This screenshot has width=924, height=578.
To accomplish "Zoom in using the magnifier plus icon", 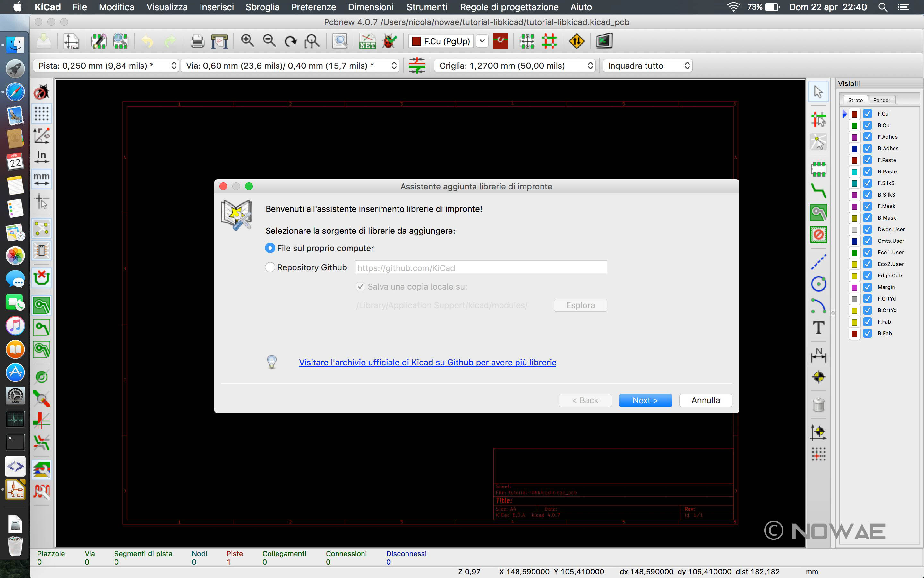I will (247, 41).
